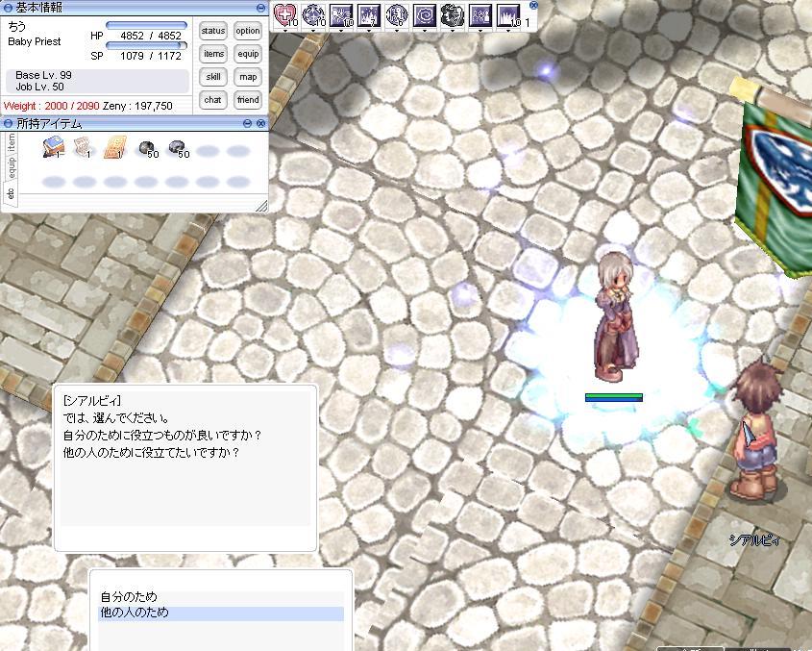Use the dark cloud-shaped skill icon
The height and width of the screenshot is (651, 812).
coord(452,15)
